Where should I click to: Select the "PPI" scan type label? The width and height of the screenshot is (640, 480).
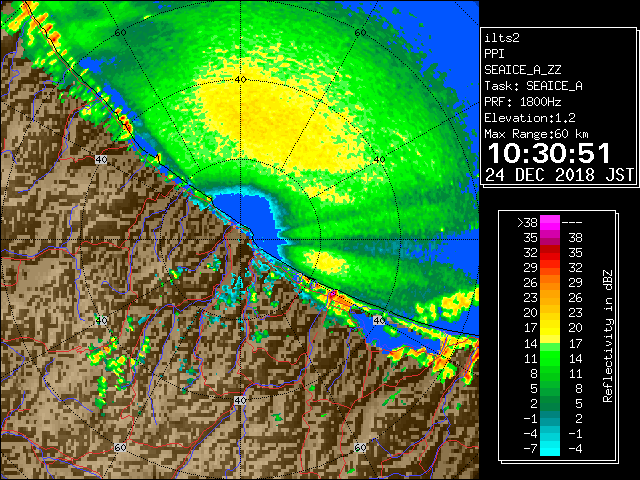[494, 54]
